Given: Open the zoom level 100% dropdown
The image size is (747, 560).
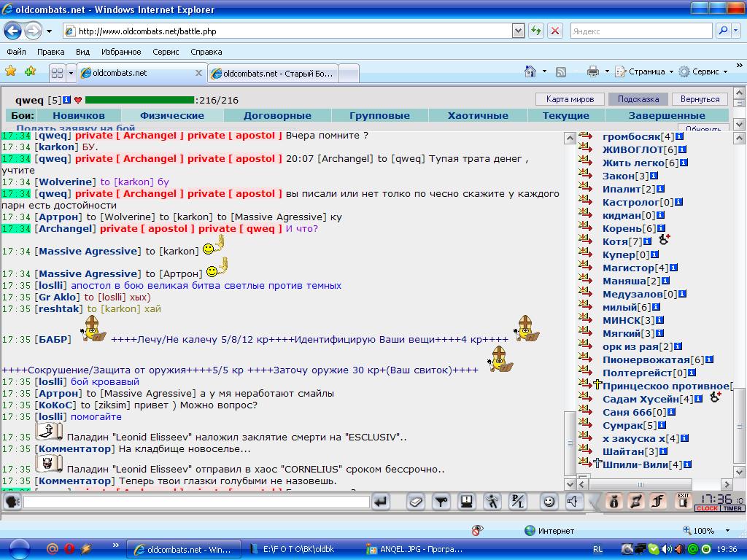Looking at the screenshot, I should (727, 531).
